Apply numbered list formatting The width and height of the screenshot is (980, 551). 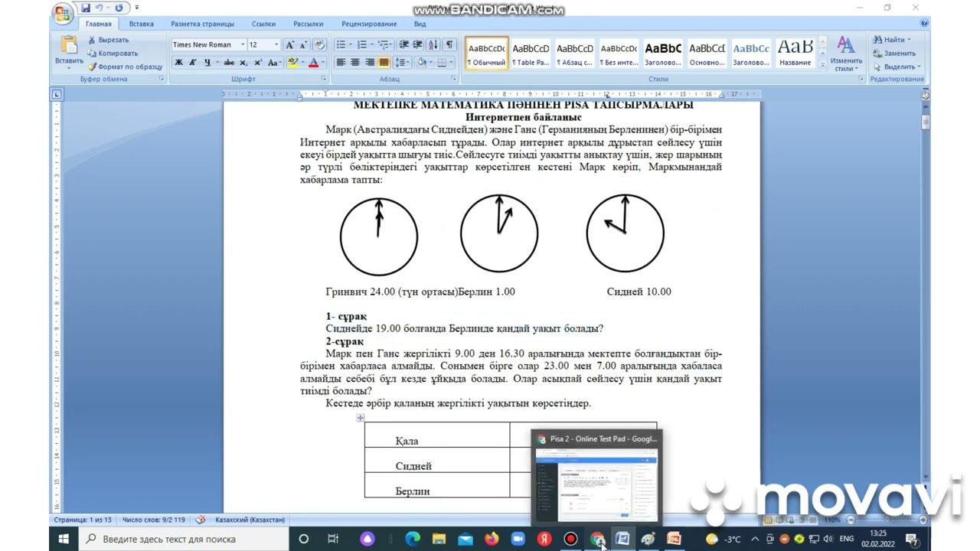tap(363, 45)
